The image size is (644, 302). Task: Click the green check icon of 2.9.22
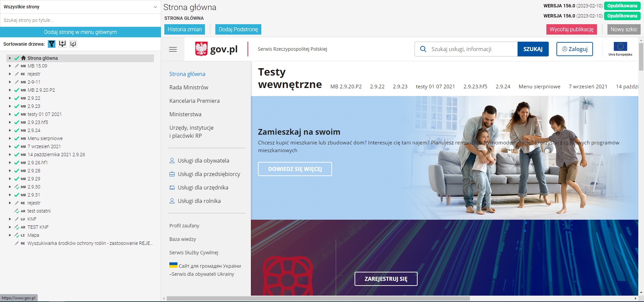(17, 98)
